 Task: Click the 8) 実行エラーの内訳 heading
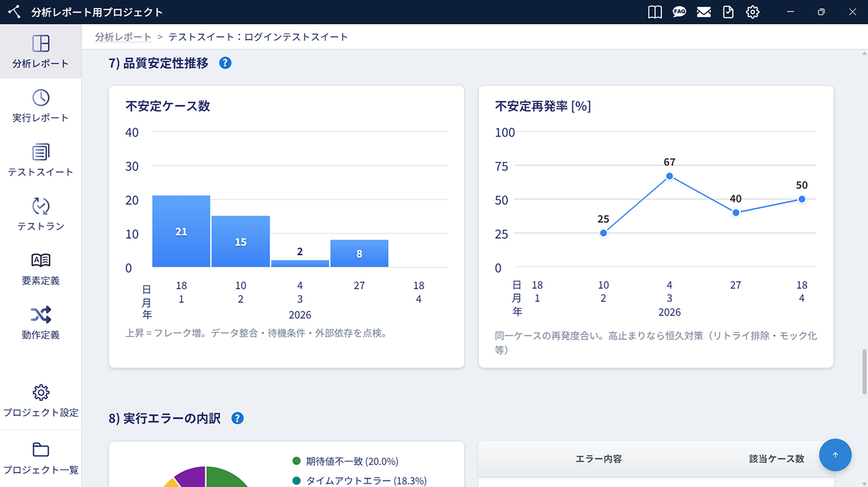click(165, 418)
